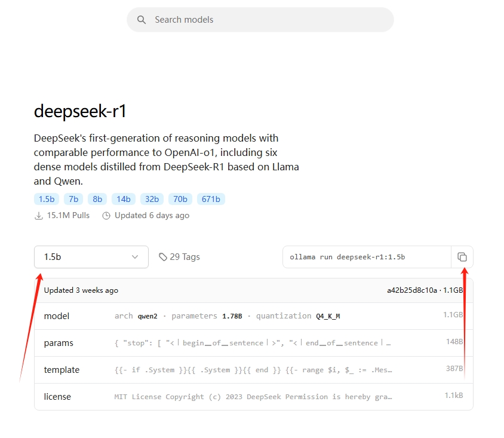Select the 7b size tag
This screenshot has width=504, height=438.
pos(73,199)
